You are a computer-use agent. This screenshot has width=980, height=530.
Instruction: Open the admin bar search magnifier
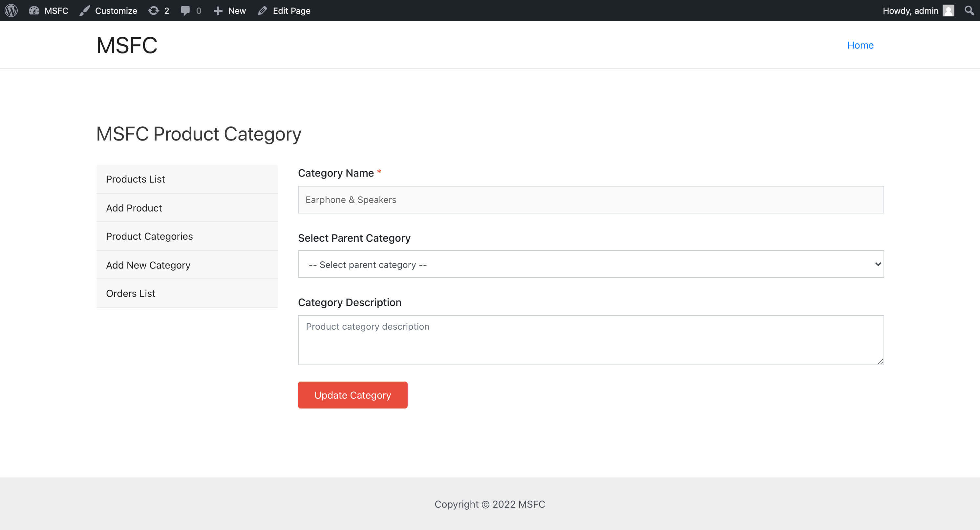coord(969,10)
